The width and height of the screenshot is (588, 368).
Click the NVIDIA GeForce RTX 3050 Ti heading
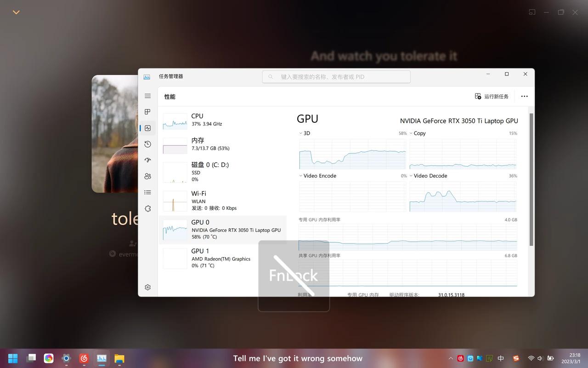[459, 121]
